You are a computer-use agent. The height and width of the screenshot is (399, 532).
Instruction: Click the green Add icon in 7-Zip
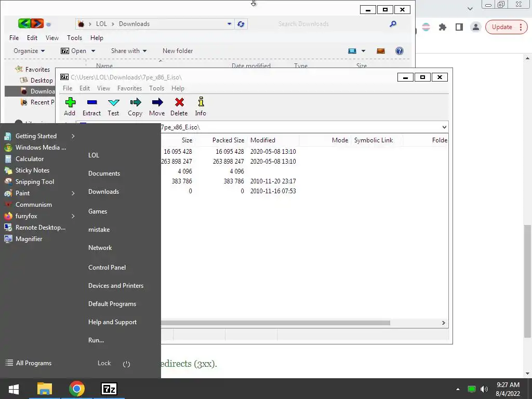[70, 102]
